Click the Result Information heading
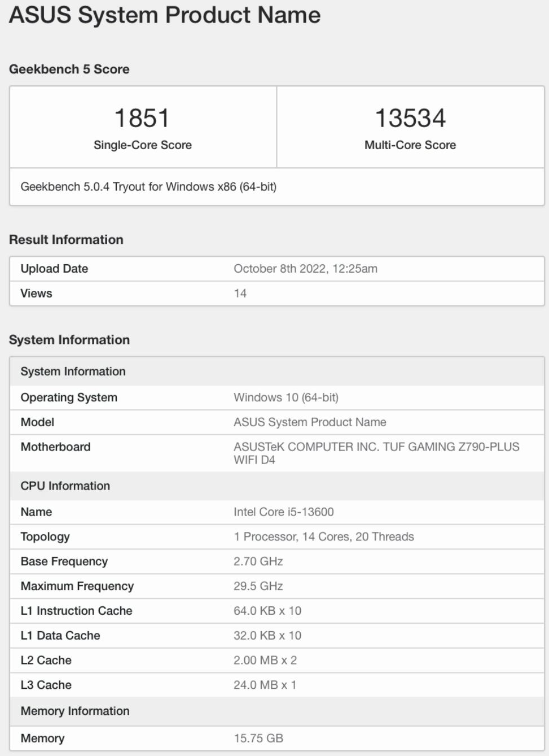 (66, 239)
